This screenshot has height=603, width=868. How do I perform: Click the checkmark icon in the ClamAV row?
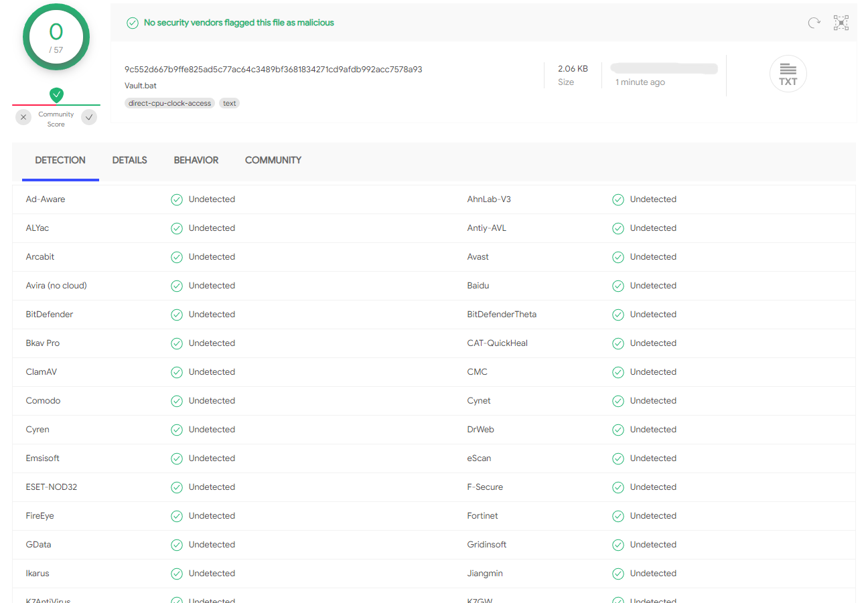[177, 372]
